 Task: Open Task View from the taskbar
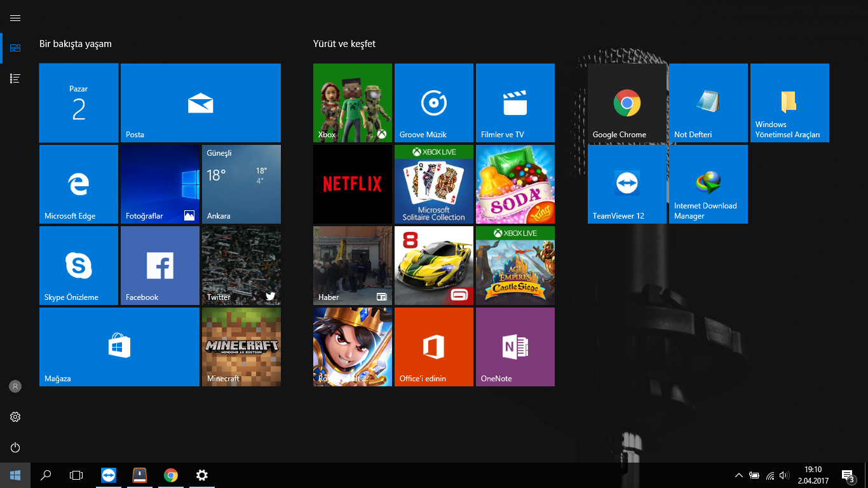[76, 475]
